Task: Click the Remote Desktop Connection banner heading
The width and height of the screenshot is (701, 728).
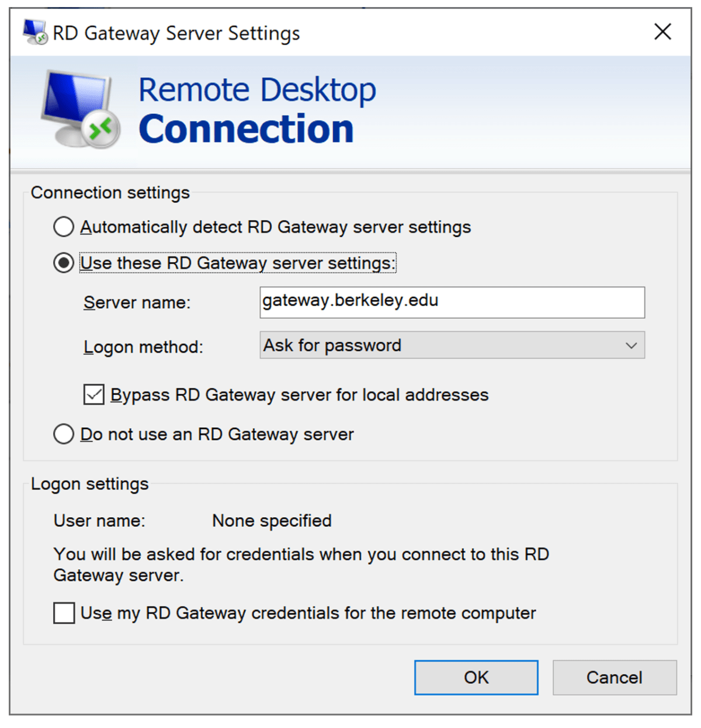Action: [x=257, y=110]
